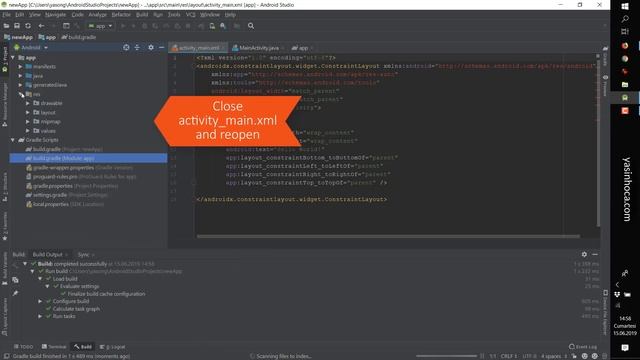Click the Collapse All icon in Project panel
The height and width of the screenshot is (360, 640).
(137, 47)
